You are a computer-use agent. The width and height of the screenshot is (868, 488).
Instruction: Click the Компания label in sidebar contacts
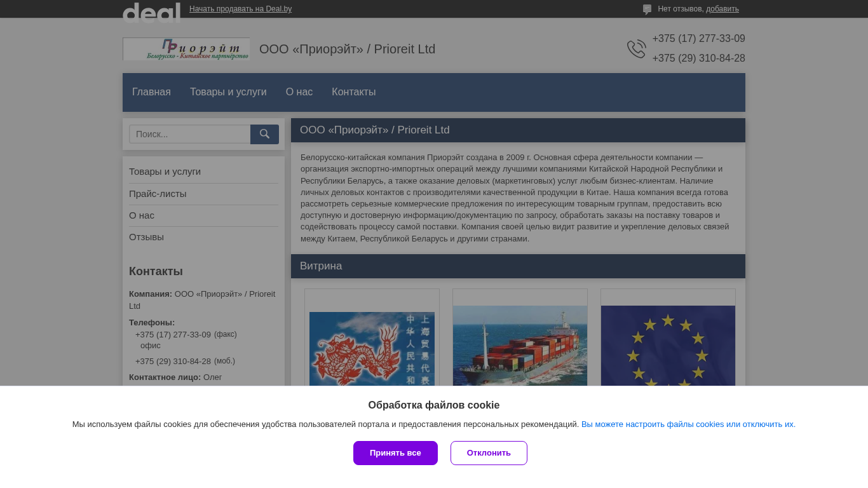coord(151,294)
